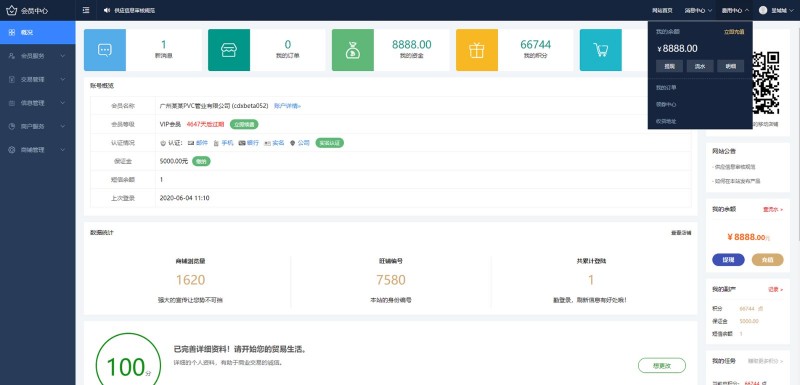Screen dimensions: 800x385
Task: Click the speaker announcement icon in top bar
Action: [x=107, y=10]
